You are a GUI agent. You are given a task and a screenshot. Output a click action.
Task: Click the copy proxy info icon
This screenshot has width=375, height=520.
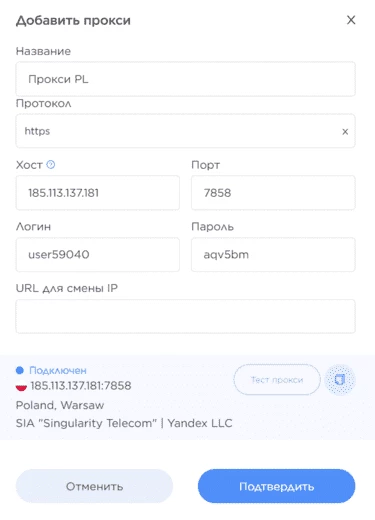pos(340,380)
